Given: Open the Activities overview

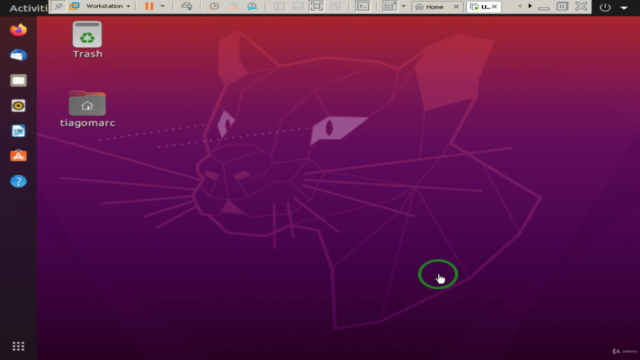Looking at the screenshot, I should pyautogui.click(x=28, y=8).
